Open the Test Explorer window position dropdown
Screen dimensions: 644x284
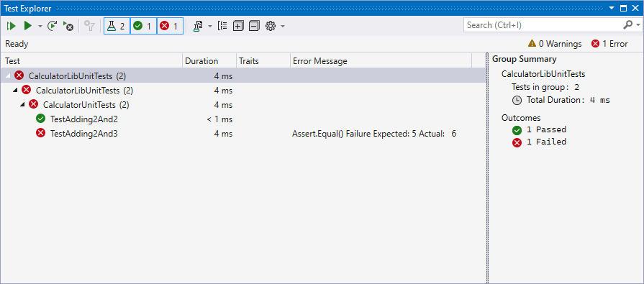612,8
